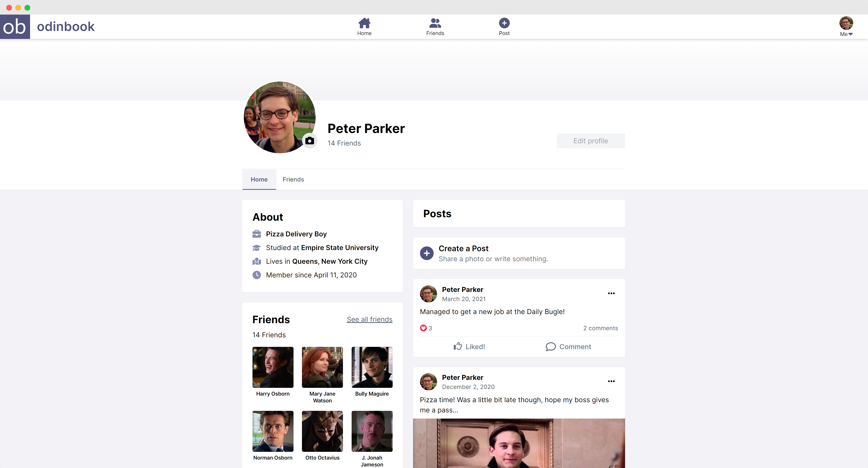Switch to the profile Friends tab
Screen dimensions: 868x468
[x=293, y=179]
